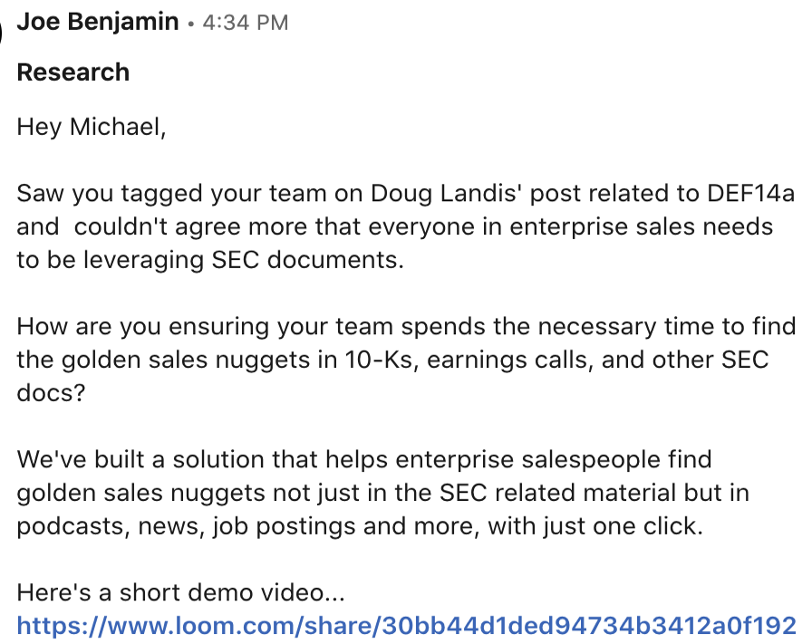Click the word docs? ending the question
This screenshot has height=644, width=812.
point(51,393)
